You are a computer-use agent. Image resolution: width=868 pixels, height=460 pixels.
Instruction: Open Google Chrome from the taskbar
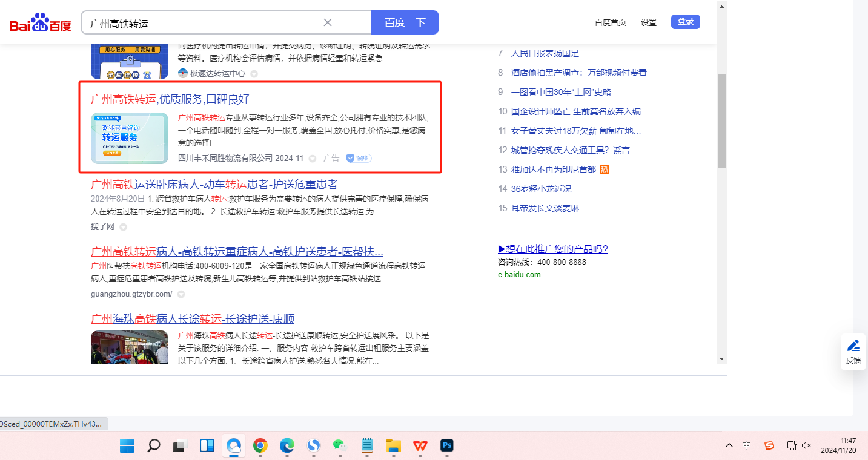[260, 446]
